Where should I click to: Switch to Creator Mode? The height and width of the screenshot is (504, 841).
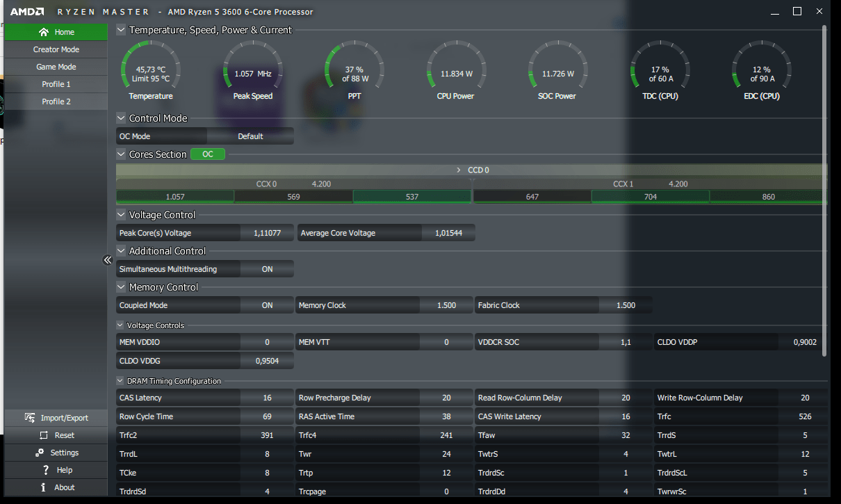(x=56, y=49)
